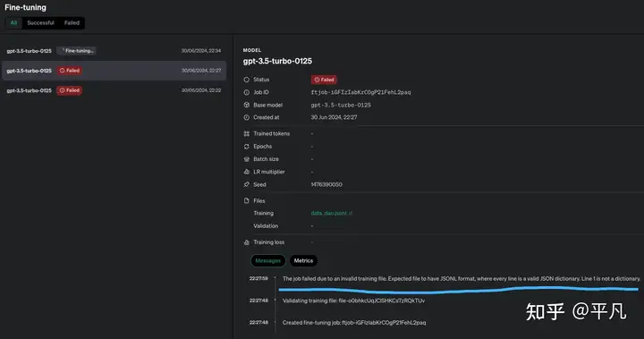The image size is (644, 339).
Task: Click the Job ID value ftjob-iGFIzIabKrCOgP21FehL2paq
Action: [360, 92]
